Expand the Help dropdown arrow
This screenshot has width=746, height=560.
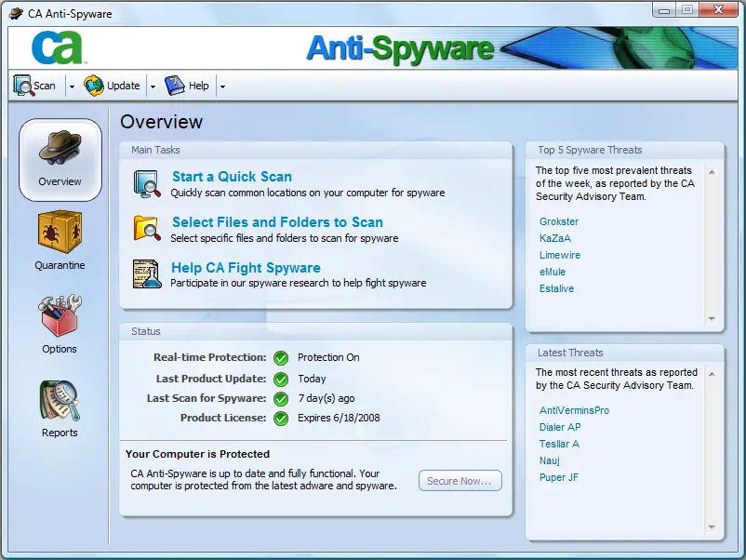(222, 87)
